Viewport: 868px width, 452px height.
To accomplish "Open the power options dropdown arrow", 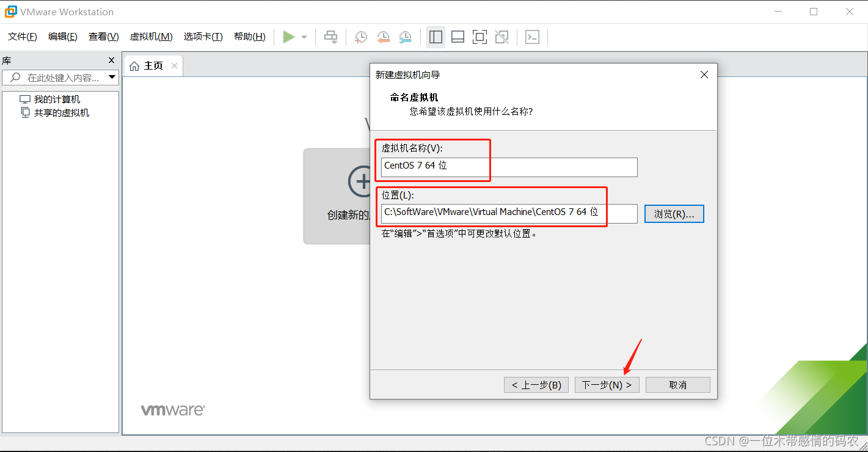I will 304,37.
